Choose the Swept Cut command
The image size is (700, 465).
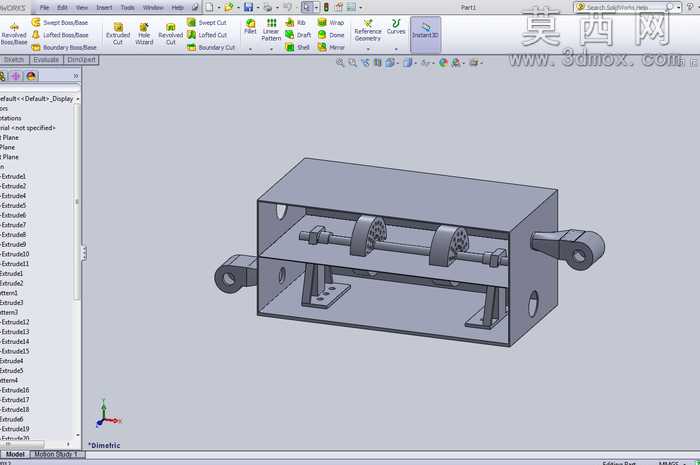[207, 22]
